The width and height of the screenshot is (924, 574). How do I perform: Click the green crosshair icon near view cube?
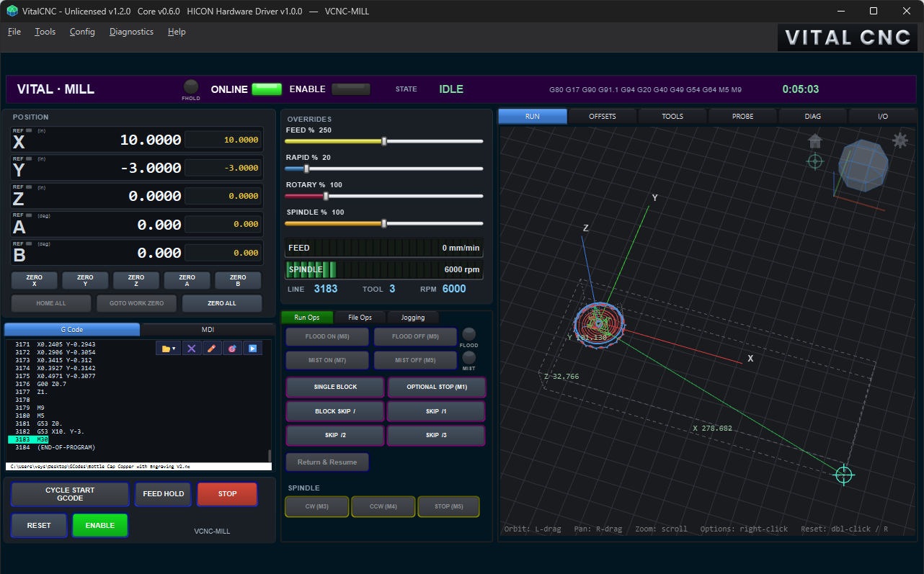pos(815,161)
